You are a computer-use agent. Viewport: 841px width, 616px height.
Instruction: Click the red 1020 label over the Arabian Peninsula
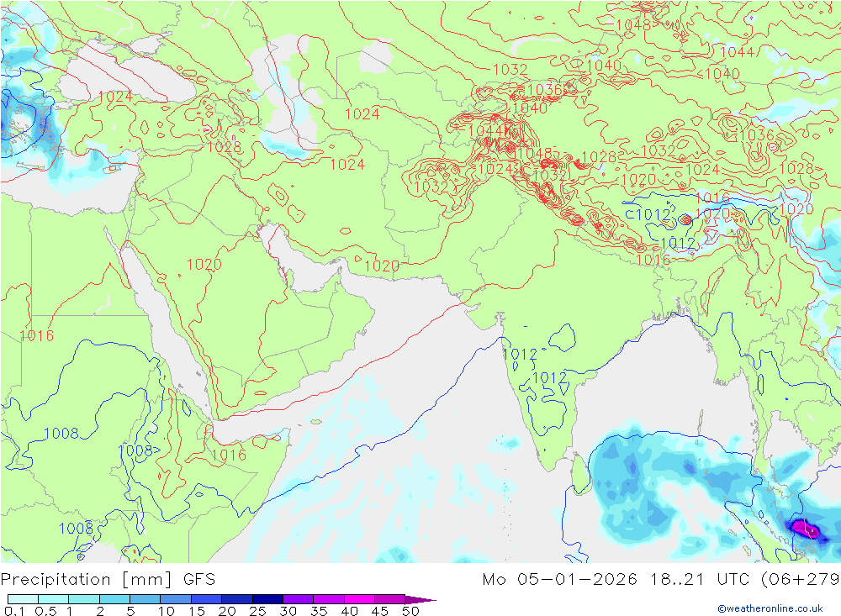[204, 265]
